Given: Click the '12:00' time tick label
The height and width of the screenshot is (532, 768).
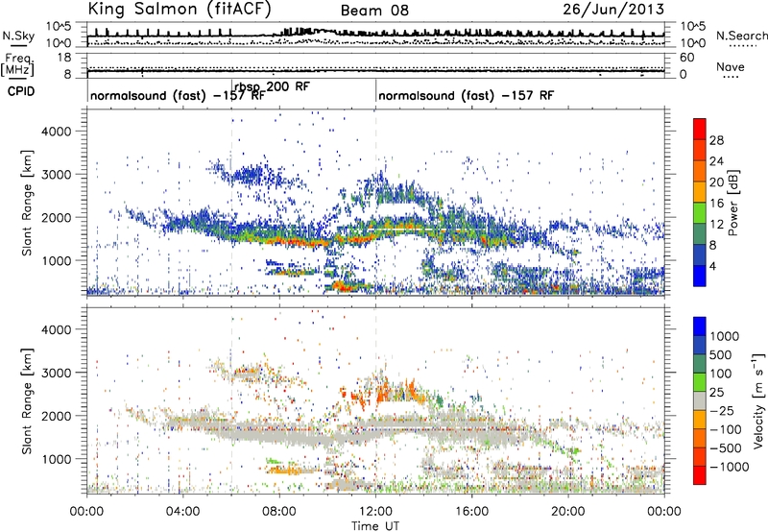Looking at the screenshot, I should (x=375, y=512).
